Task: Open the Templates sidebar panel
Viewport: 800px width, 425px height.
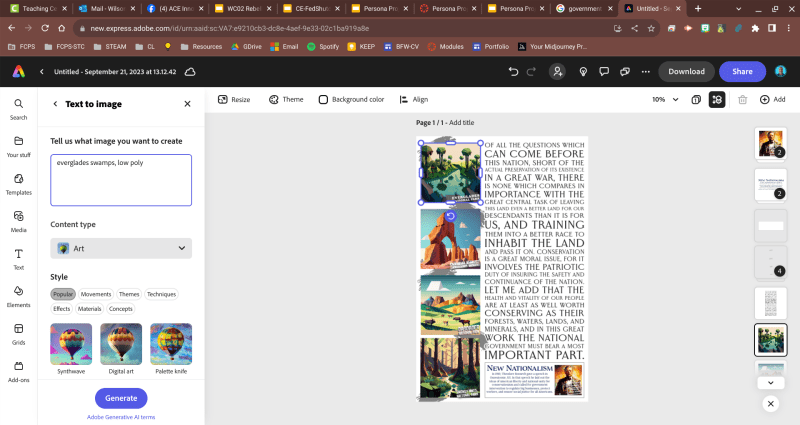Action: [18, 183]
